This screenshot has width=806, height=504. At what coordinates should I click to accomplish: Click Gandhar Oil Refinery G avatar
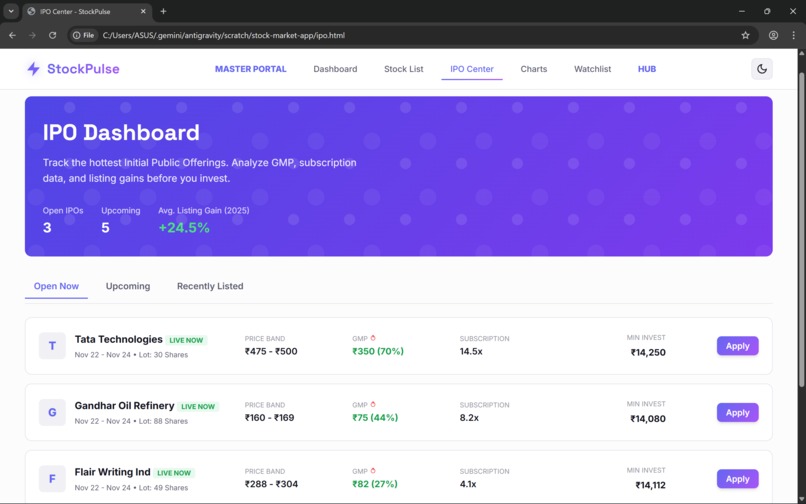pyautogui.click(x=52, y=412)
